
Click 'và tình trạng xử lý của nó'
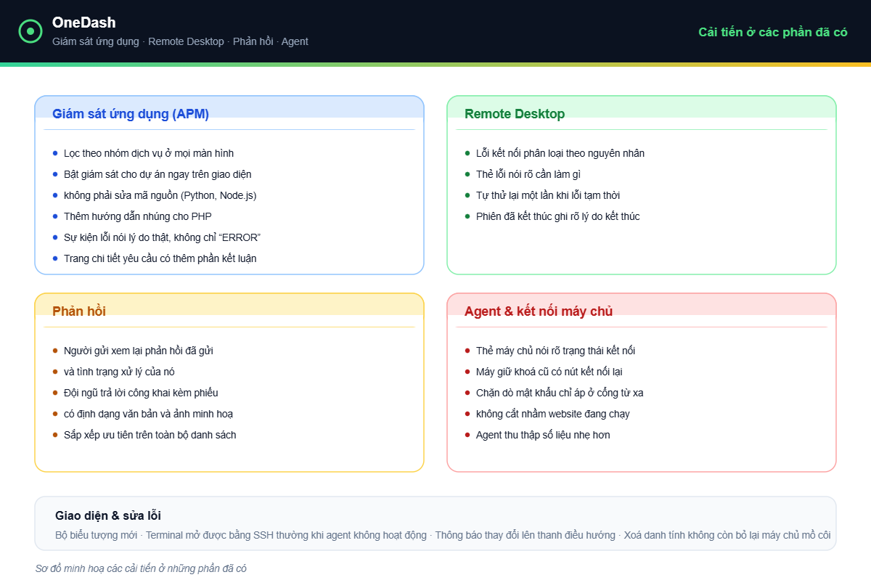coord(119,372)
